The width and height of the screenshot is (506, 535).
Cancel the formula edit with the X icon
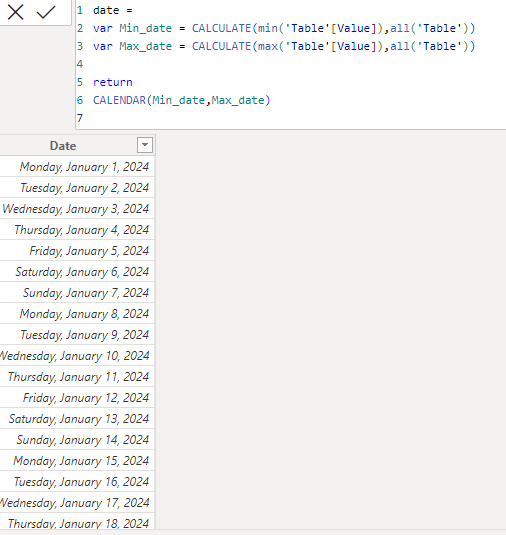coord(15,12)
